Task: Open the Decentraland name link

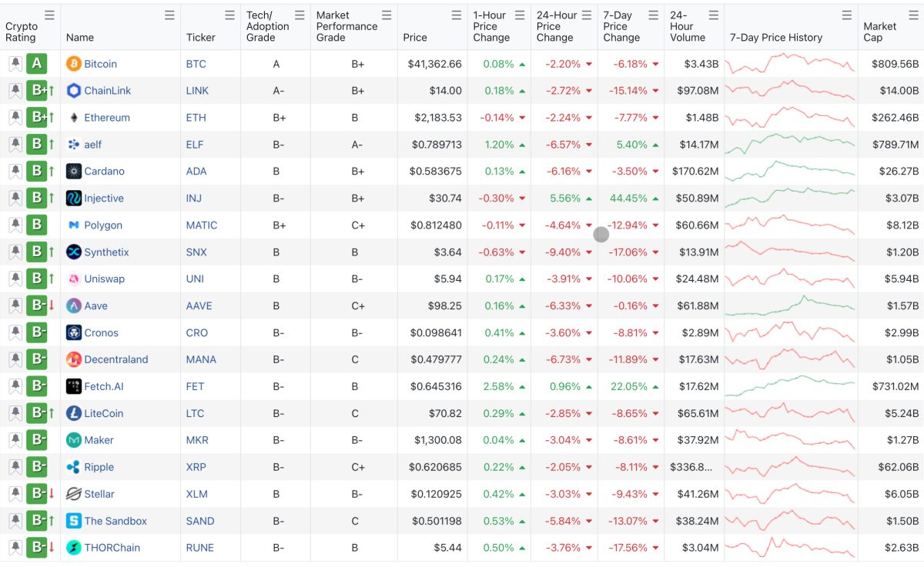Action: [116, 359]
